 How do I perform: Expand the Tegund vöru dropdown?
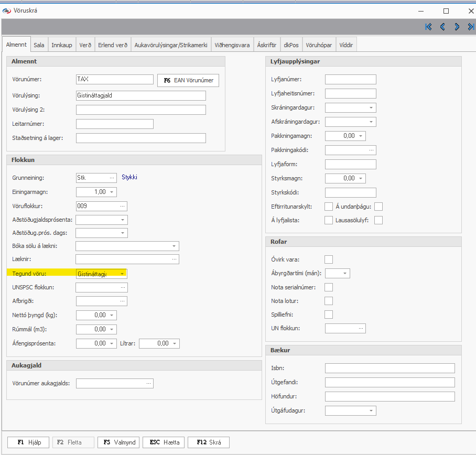click(122, 274)
